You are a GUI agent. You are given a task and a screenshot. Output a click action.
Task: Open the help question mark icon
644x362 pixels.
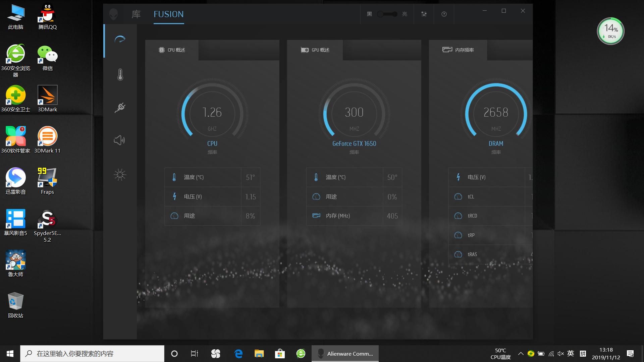[444, 14]
